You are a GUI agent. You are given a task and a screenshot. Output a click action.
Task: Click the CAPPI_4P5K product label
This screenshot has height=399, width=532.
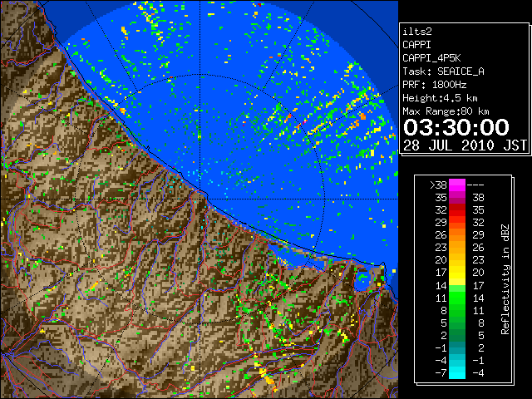(x=431, y=58)
